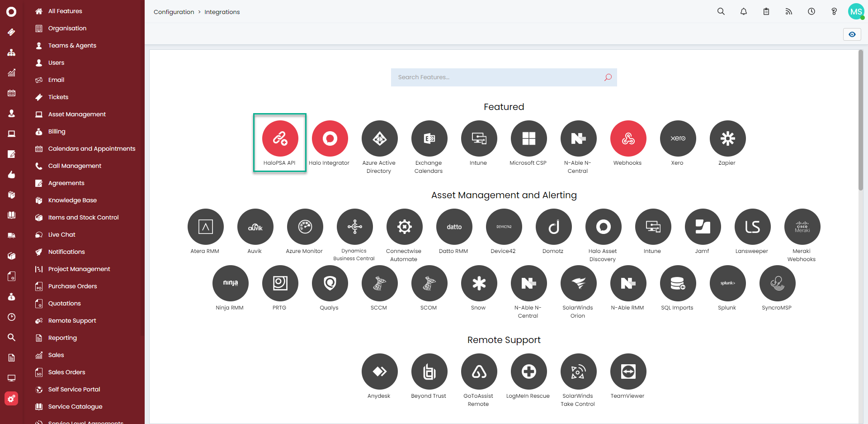Select the Exchange Calendars integration

pyautogui.click(x=429, y=138)
